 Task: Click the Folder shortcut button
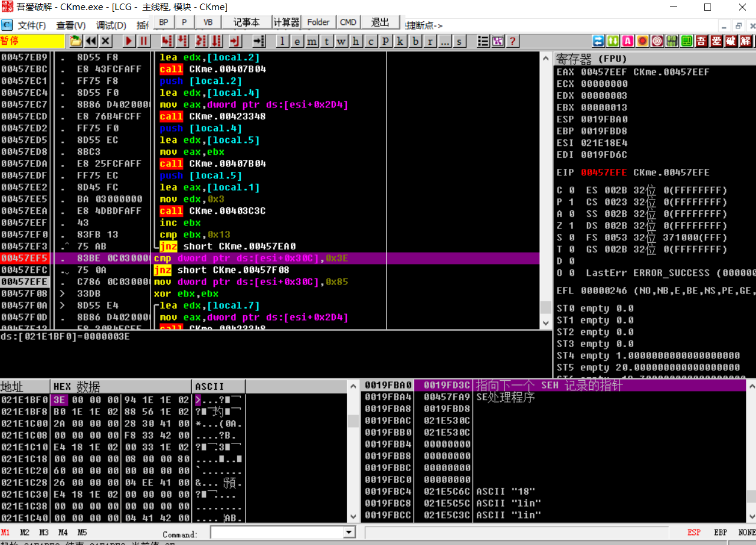pyautogui.click(x=319, y=22)
